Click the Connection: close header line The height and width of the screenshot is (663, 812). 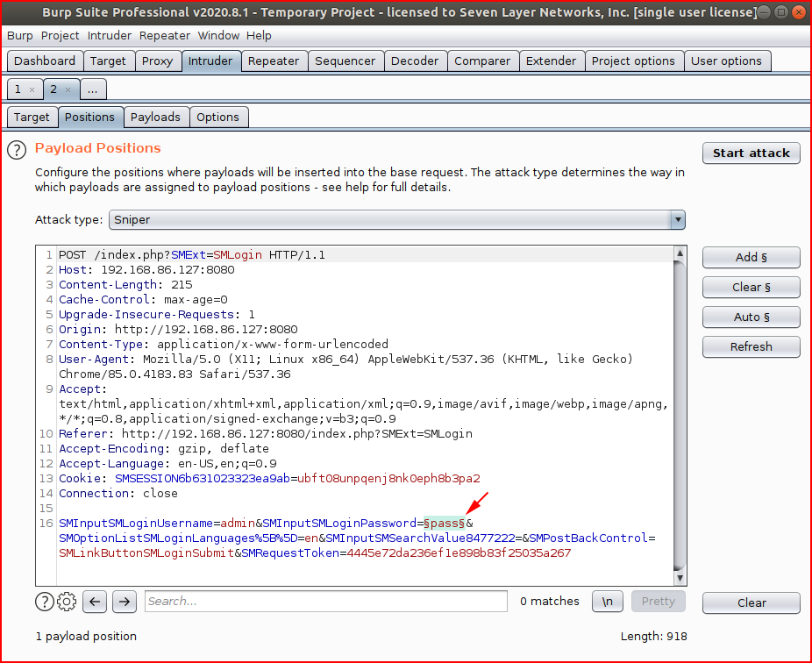118,494
